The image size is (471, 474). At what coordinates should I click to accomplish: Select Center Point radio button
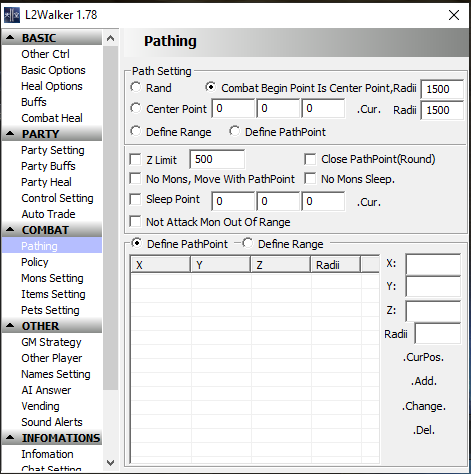coord(136,108)
